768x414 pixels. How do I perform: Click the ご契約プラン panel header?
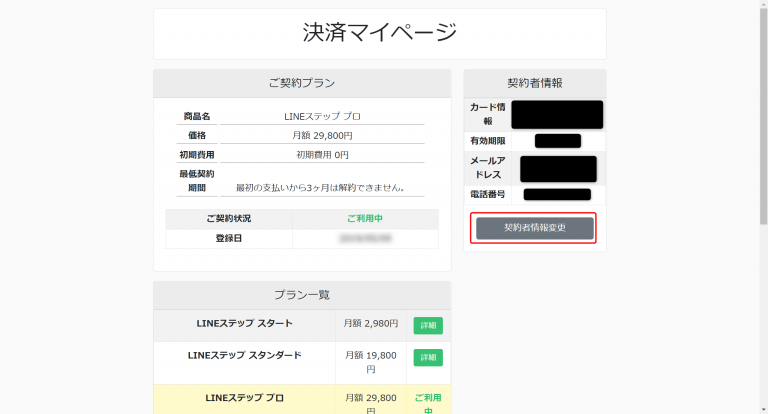(x=302, y=83)
